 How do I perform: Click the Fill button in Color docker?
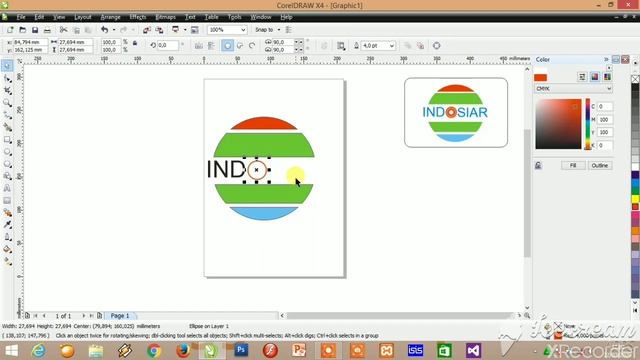pos(573,165)
